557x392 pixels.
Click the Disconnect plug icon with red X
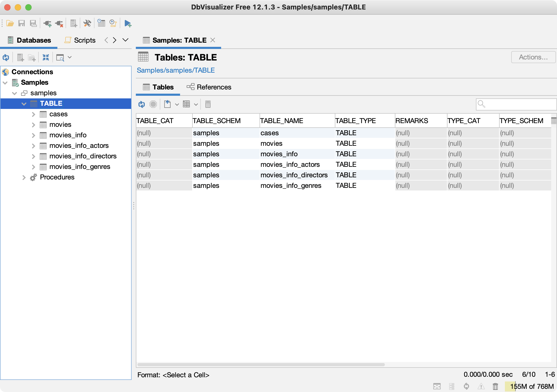59,23
